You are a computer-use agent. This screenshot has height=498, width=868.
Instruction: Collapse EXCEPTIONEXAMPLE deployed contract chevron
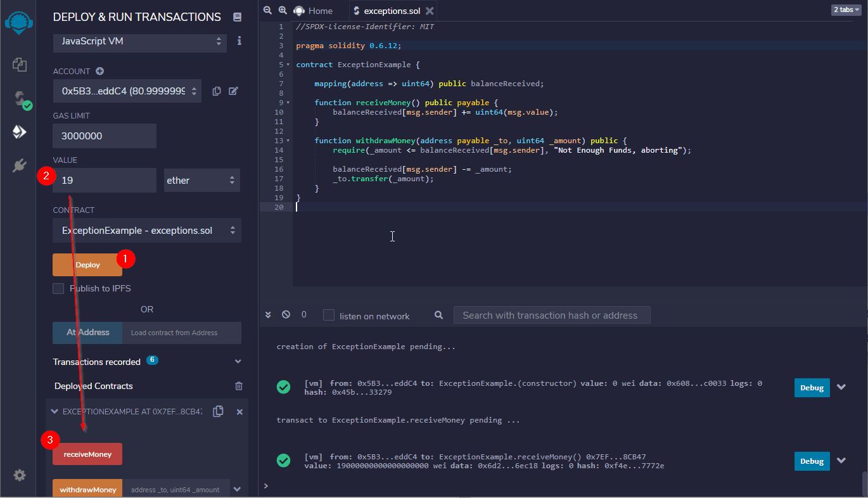(54, 412)
